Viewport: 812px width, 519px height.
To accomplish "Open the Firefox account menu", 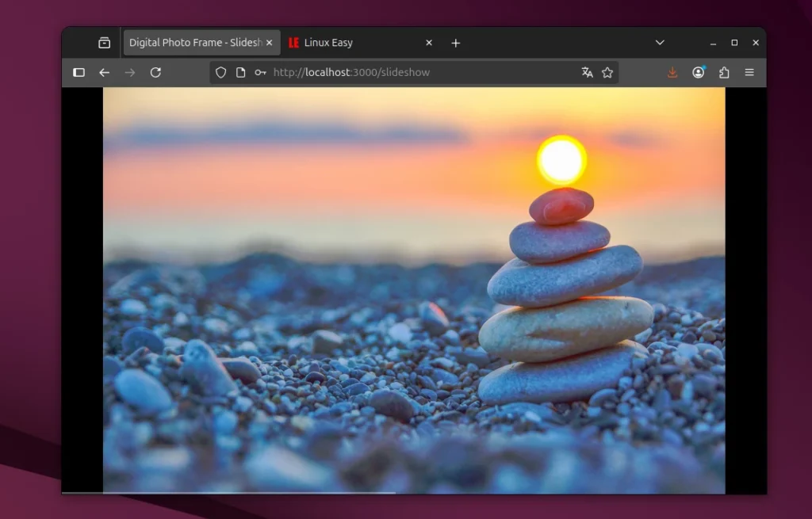I will (x=698, y=72).
